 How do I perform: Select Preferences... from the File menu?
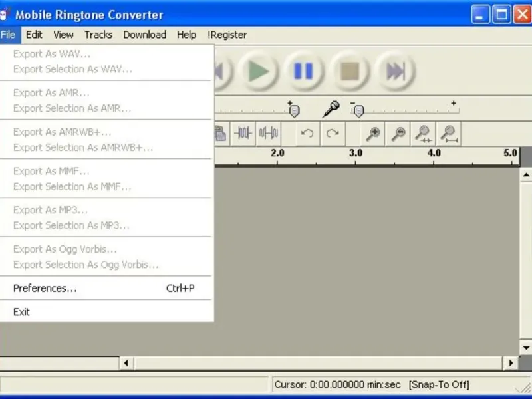(106, 288)
